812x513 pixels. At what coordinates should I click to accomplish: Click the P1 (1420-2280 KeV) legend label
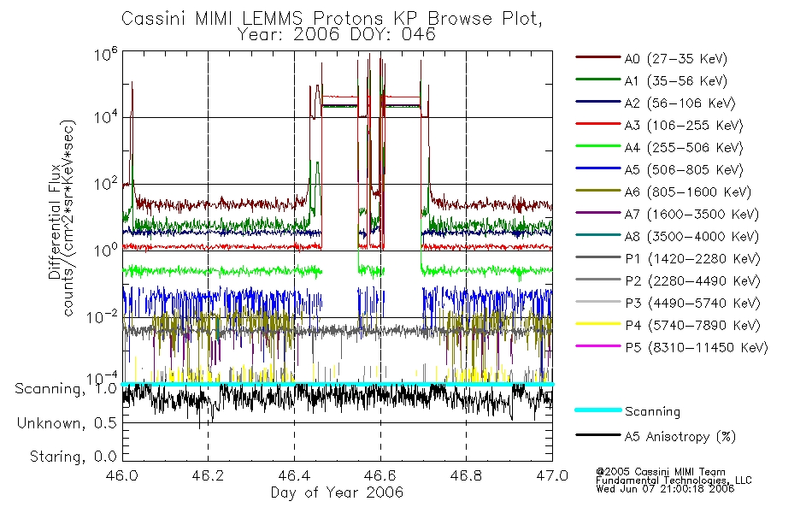(x=692, y=259)
